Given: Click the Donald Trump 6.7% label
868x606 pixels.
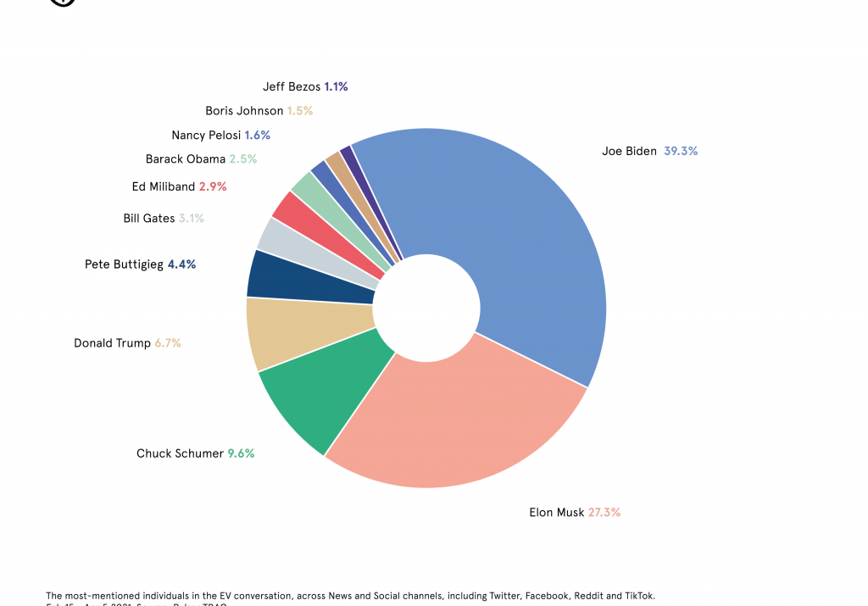Looking at the screenshot, I should tap(127, 343).
